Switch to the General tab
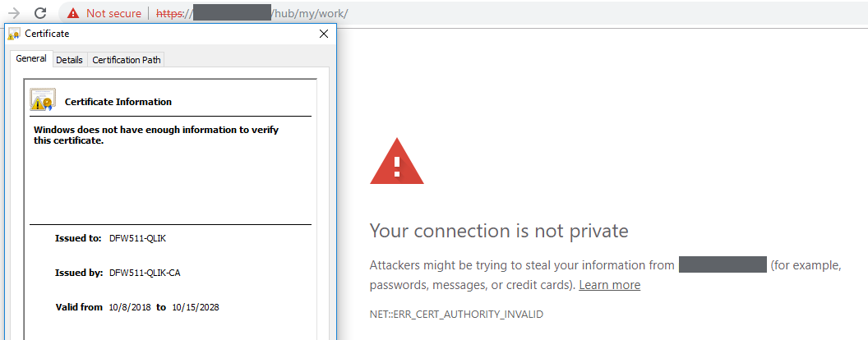 pos(31,59)
